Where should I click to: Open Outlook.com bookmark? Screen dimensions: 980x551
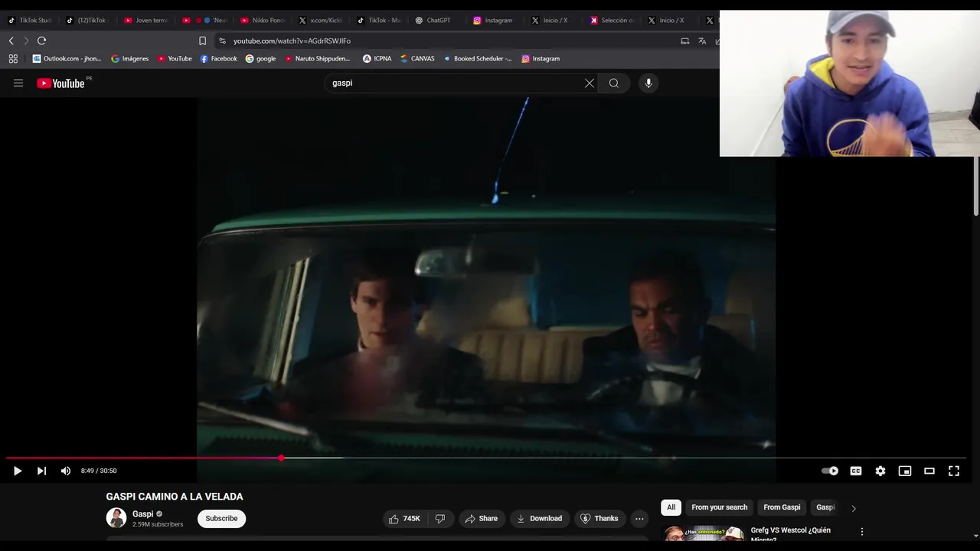(x=67, y=58)
